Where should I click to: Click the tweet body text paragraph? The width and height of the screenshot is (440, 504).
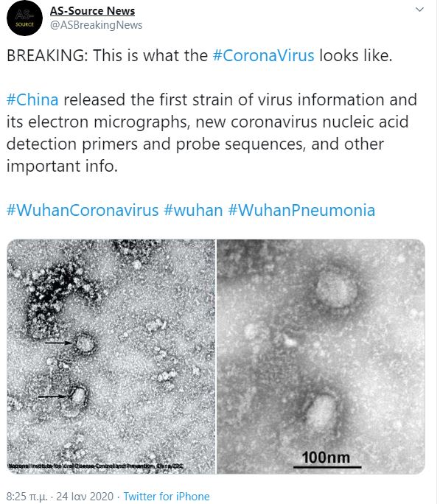pyautogui.click(x=212, y=133)
